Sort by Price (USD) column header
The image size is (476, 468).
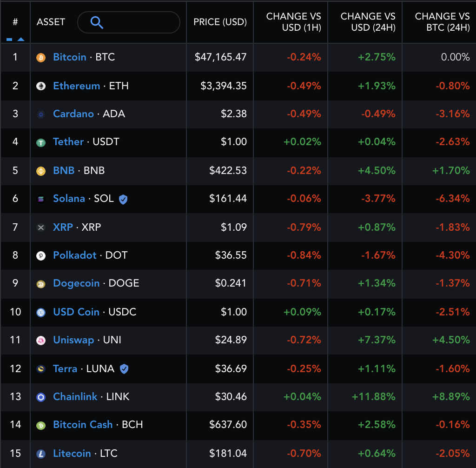coord(220,22)
